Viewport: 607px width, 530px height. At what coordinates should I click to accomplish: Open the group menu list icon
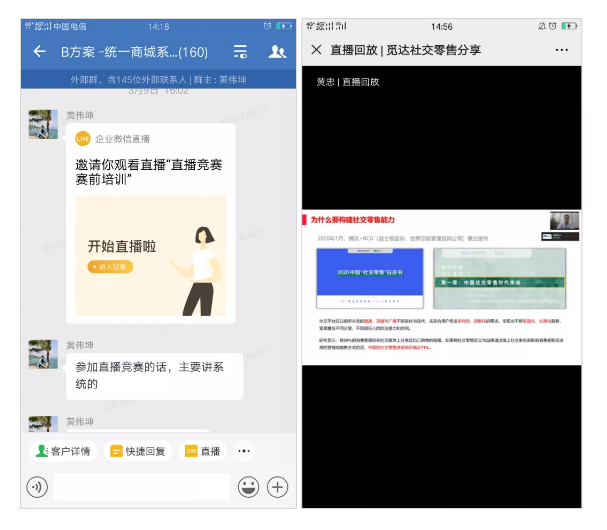(240, 51)
